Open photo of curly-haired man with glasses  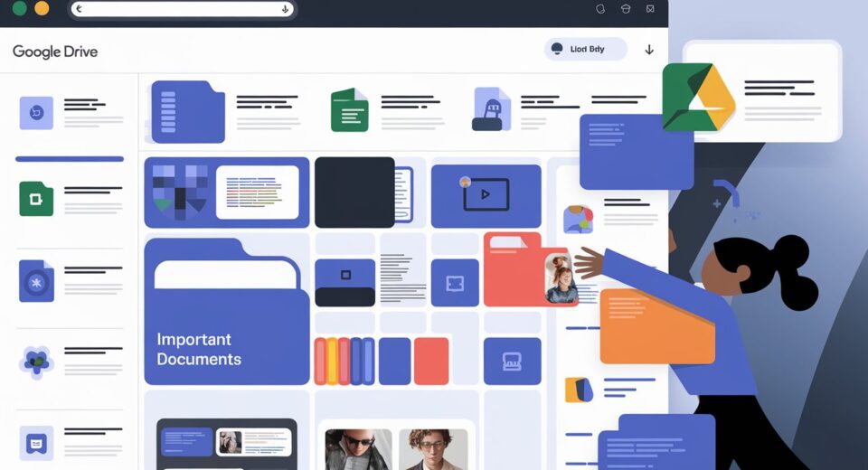point(433,449)
